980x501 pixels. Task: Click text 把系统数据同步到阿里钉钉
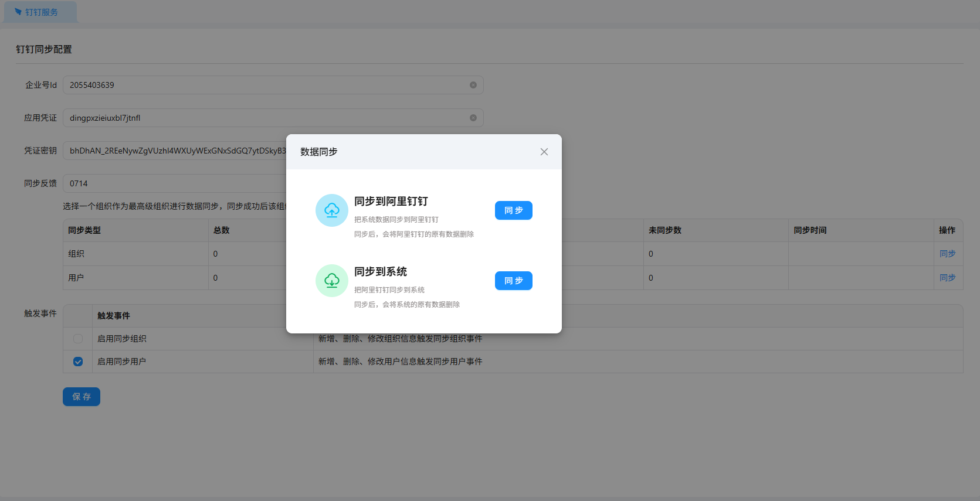pos(396,220)
